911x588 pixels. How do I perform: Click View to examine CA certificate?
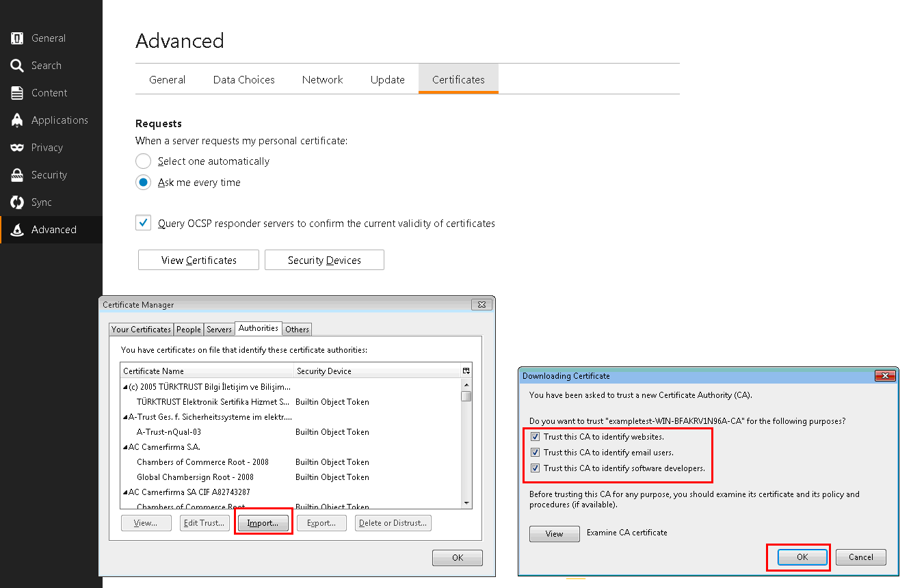click(x=554, y=534)
